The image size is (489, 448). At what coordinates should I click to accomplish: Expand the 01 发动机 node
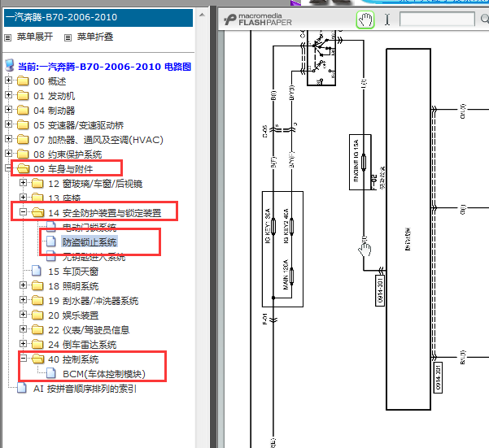8,94
